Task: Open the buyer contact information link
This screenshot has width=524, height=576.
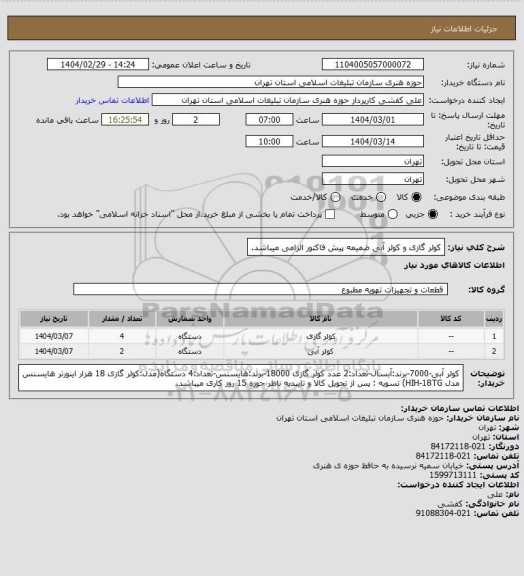Action: [112, 101]
